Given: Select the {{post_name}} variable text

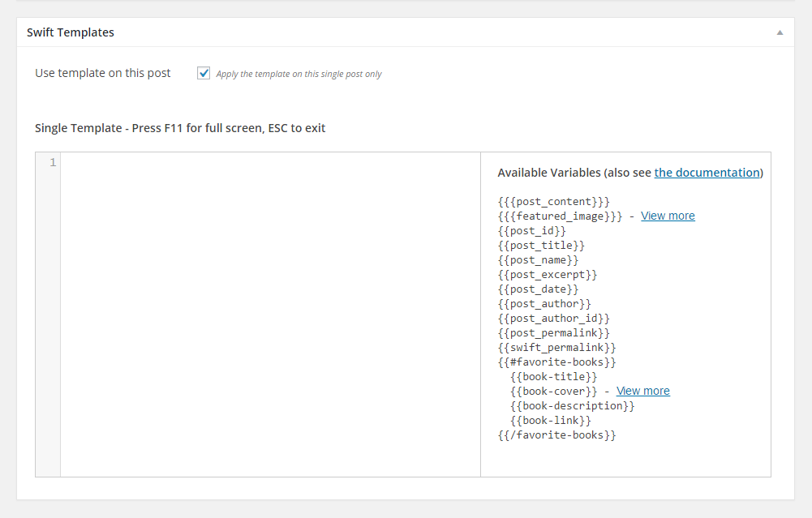Looking at the screenshot, I should 538,259.
